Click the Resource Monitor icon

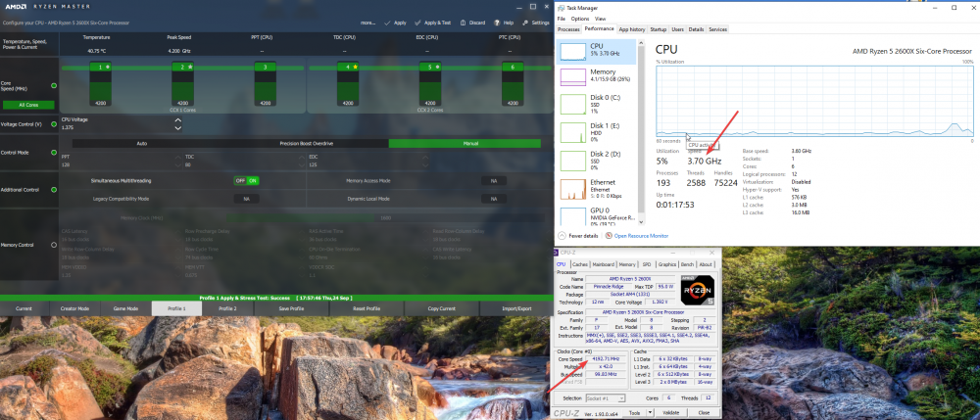609,236
